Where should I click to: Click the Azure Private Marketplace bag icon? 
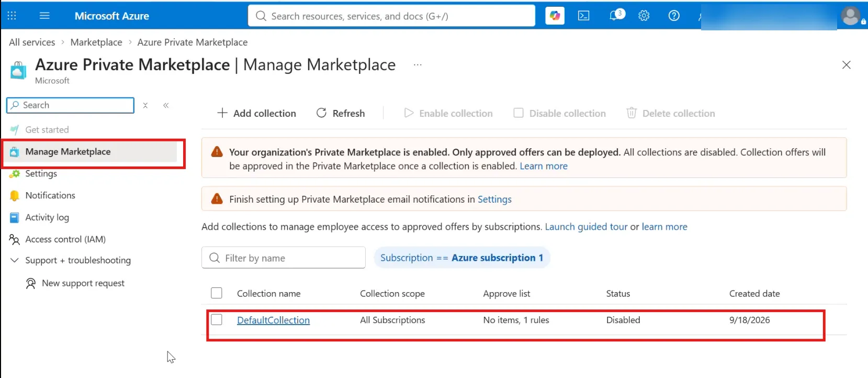coord(18,71)
